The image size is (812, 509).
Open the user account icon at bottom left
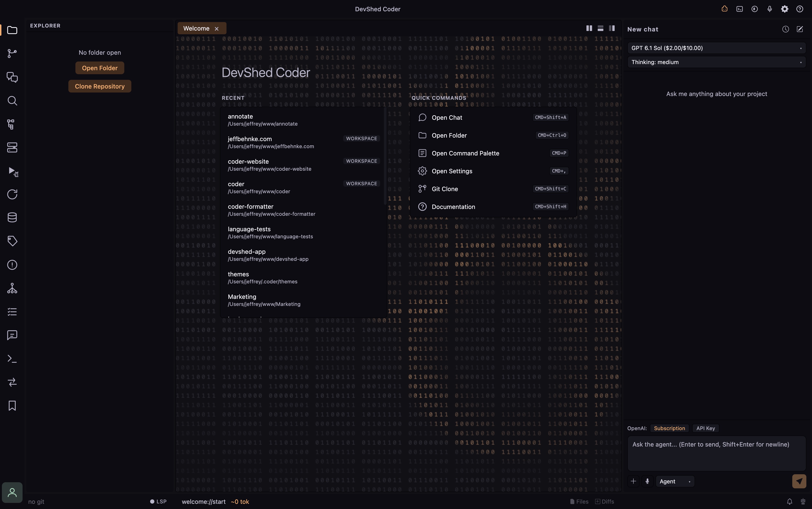click(12, 493)
